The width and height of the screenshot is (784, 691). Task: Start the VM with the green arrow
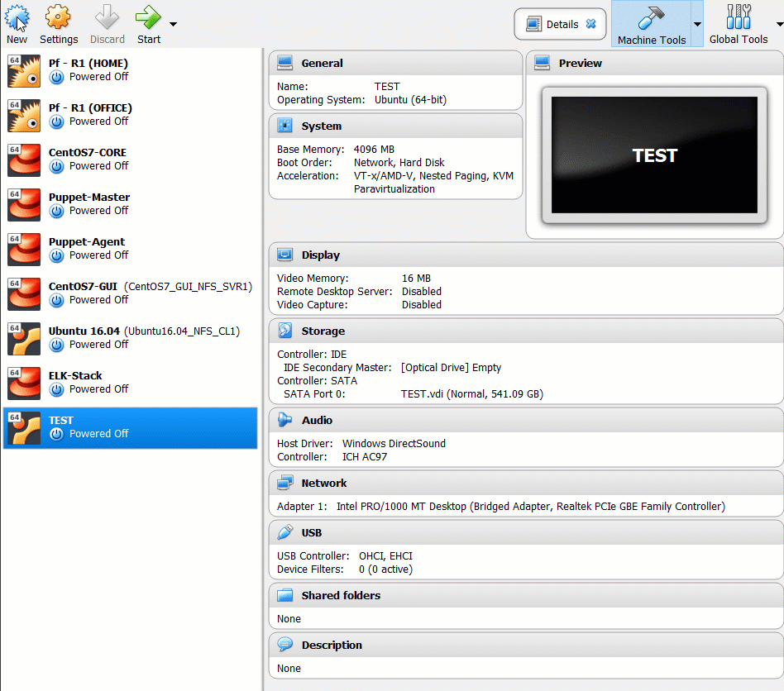tap(148, 17)
